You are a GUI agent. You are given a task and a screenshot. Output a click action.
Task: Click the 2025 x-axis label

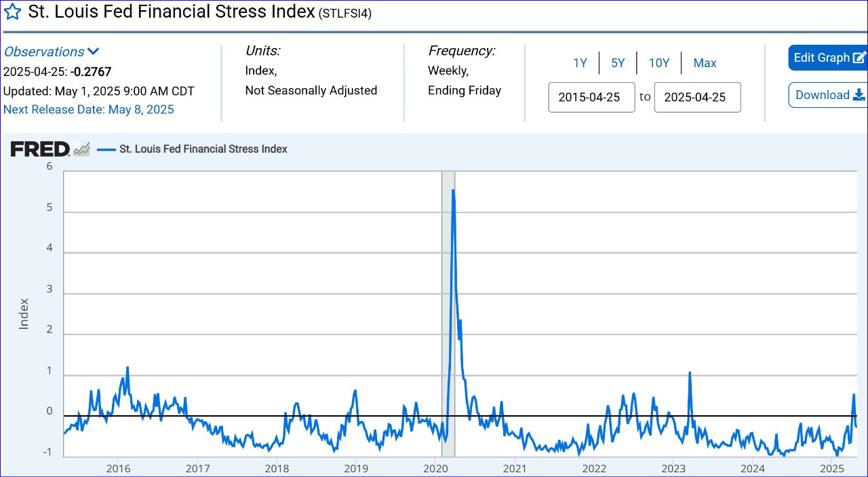point(832,469)
